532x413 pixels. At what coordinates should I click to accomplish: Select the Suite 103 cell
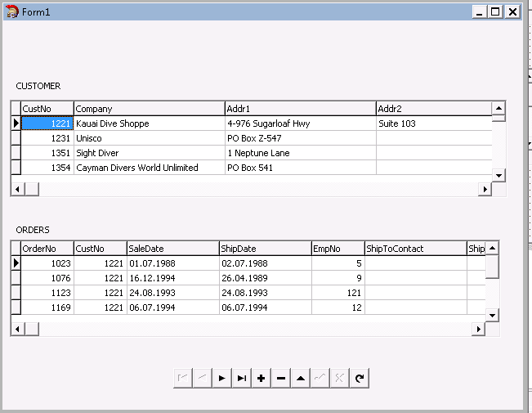tap(434, 123)
